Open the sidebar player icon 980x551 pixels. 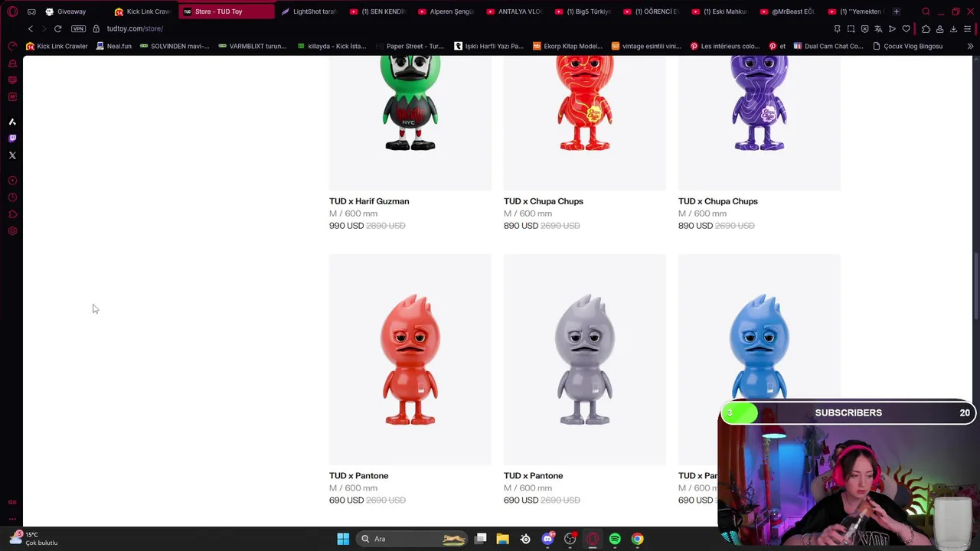12,181
